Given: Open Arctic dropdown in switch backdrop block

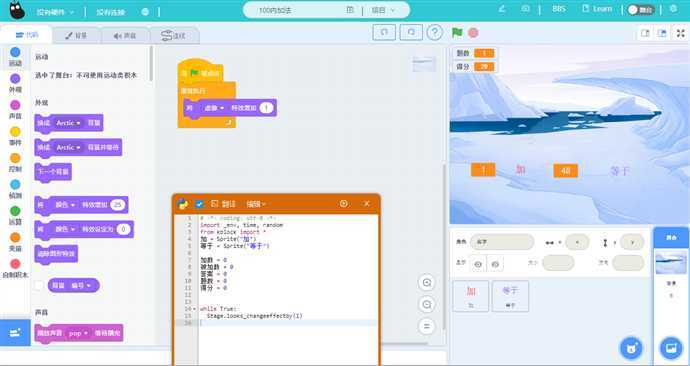Looking at the screenshot, I should coord(68,123).
